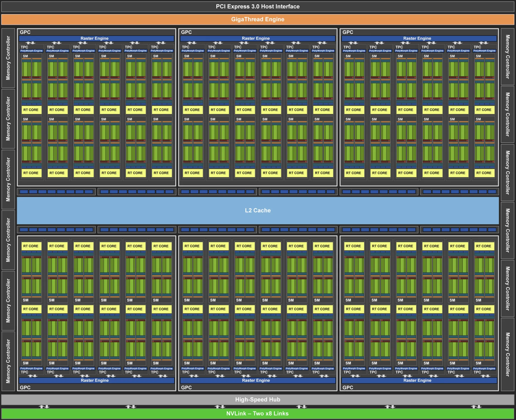Click the GPC label of the upper-middle cluster
This screenshot has height=420, width=516.
tap(187, 32)
